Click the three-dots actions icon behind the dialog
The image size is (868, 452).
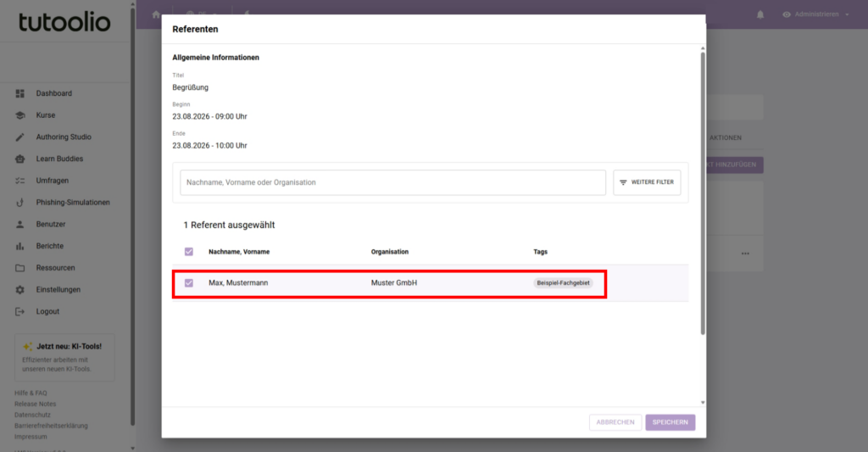(745, 254)
